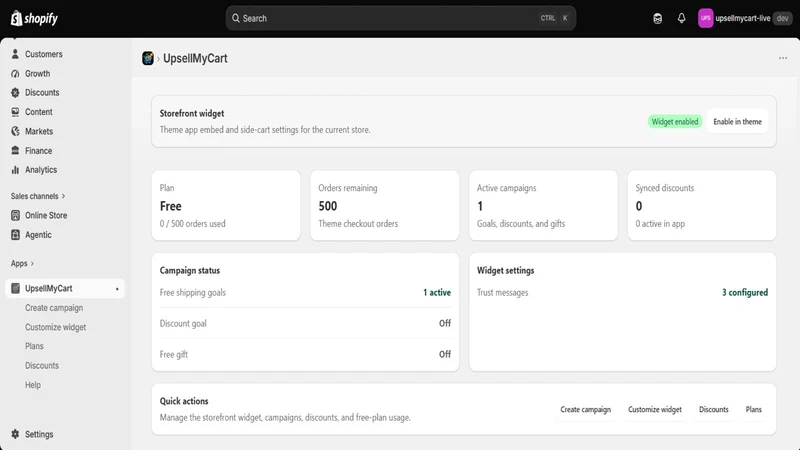800x450 pixels.
Task: Focus the top Search field
Action: [x=401, y=18]
